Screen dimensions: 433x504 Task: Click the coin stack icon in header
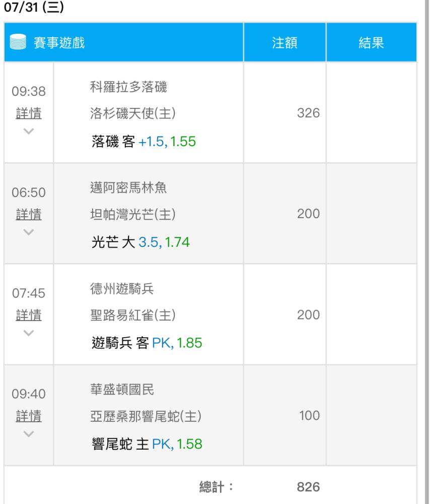[x=18, y=42]
